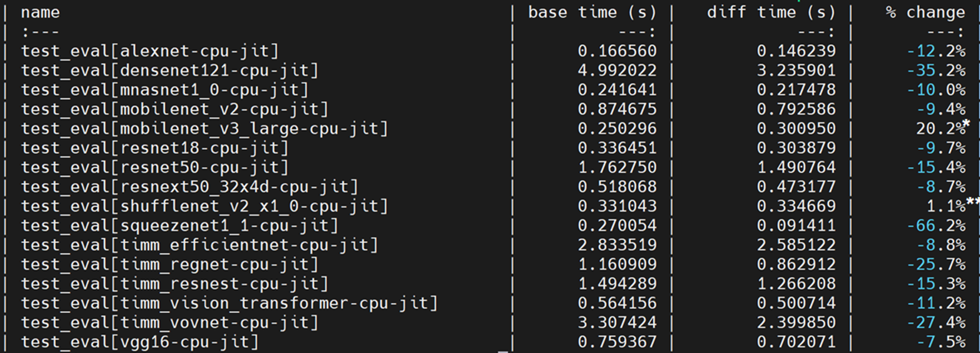980x353 pixels.
Task: Click diff time value 3.235901
Action: [796, 70]
